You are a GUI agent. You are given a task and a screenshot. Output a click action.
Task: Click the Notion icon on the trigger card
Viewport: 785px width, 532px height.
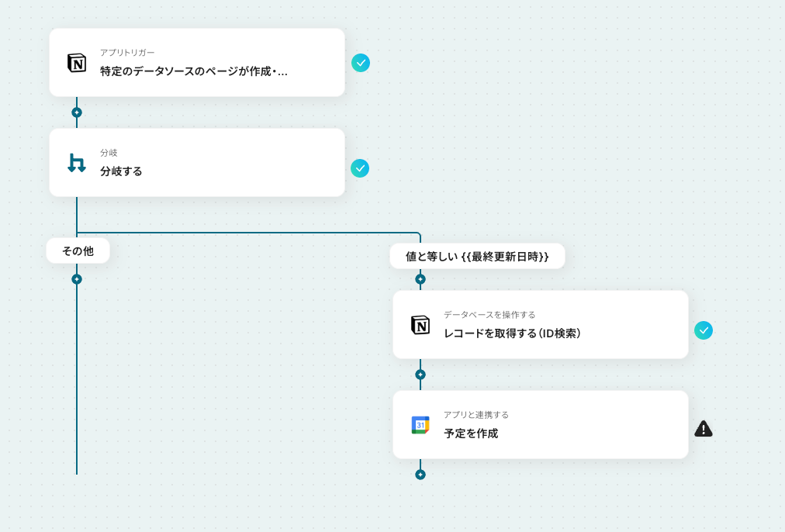(76, 63)
